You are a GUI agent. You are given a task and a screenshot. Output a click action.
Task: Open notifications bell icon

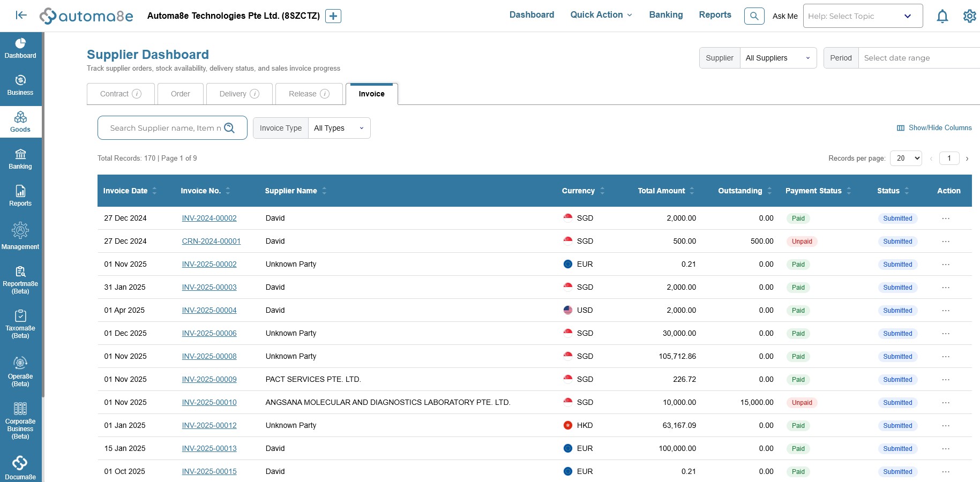click(942, 16)
